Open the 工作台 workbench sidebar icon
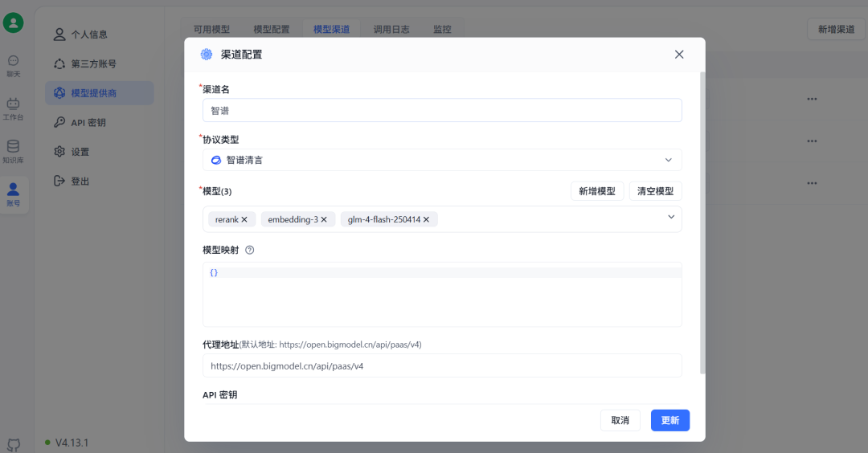This screenshot has width=868, height=453. [14, 109]
